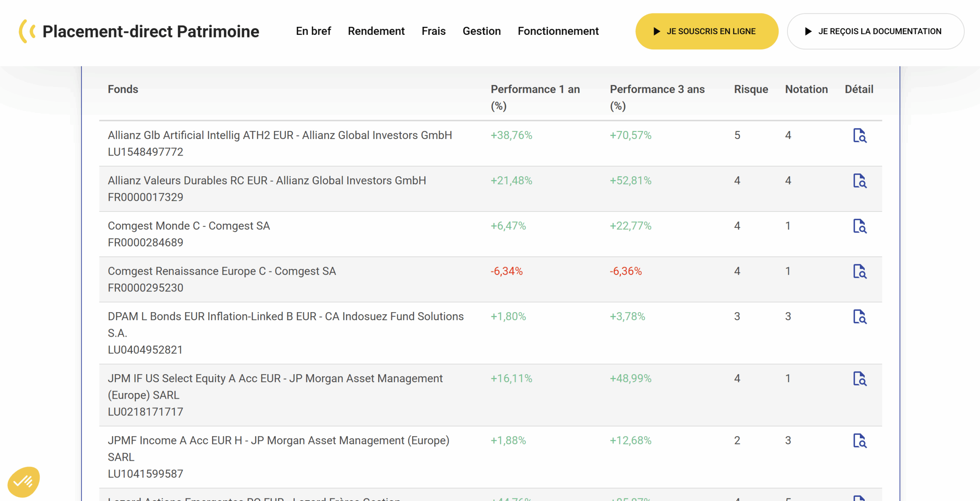
Task: Click the Risque column header
Action: click(751, 89)
